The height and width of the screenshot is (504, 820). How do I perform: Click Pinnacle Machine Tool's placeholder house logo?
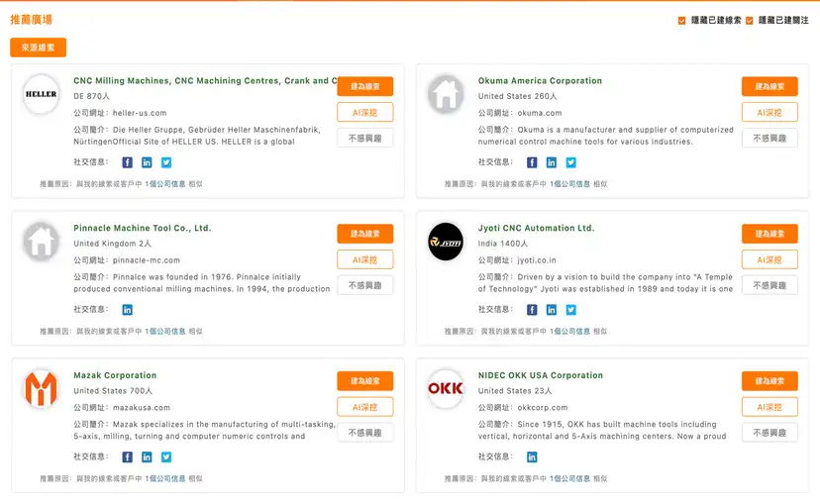[41, 242]
